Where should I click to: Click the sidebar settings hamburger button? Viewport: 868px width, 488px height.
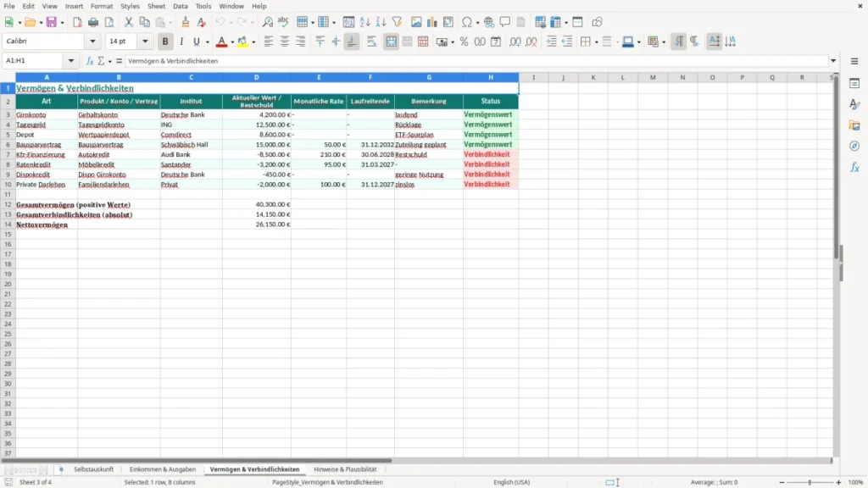tap(854, 61)
